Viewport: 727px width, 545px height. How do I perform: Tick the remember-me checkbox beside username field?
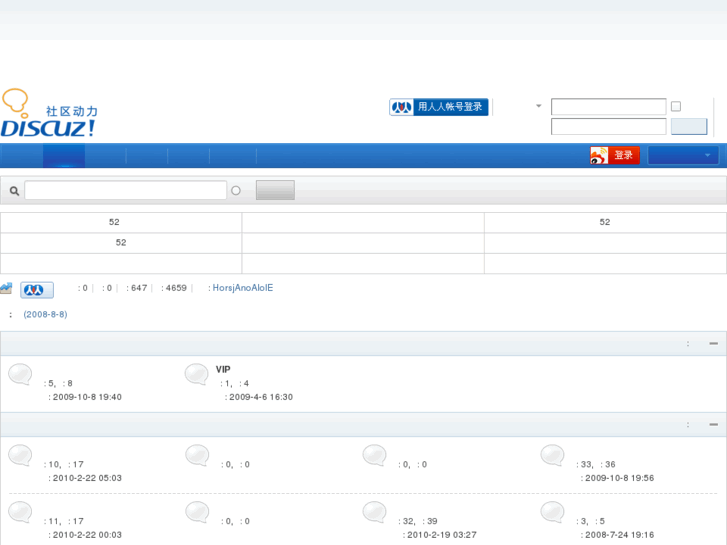[x=676, y=107]
